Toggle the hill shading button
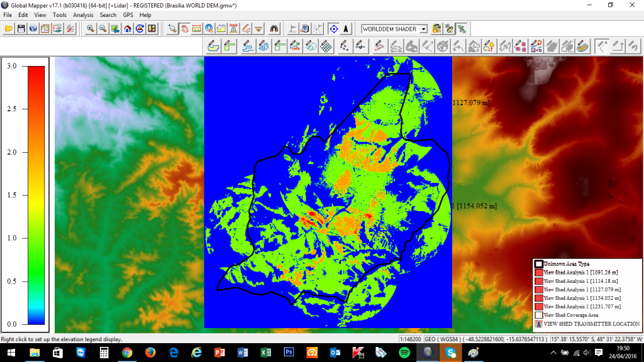The image size is (644, 362). coord(436,28)
